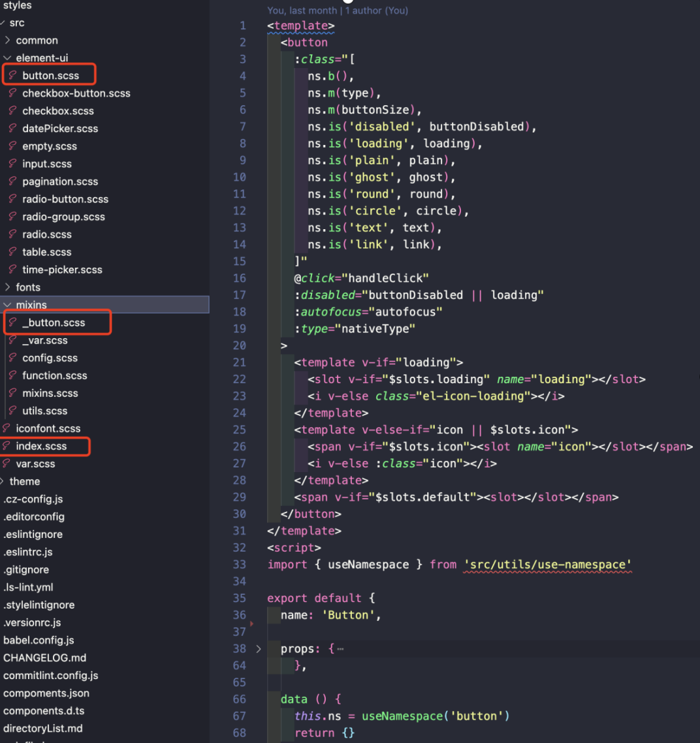The height and width of the screenshot is (743, 700).
Task: Open index.scss file name
Action: 41,447
